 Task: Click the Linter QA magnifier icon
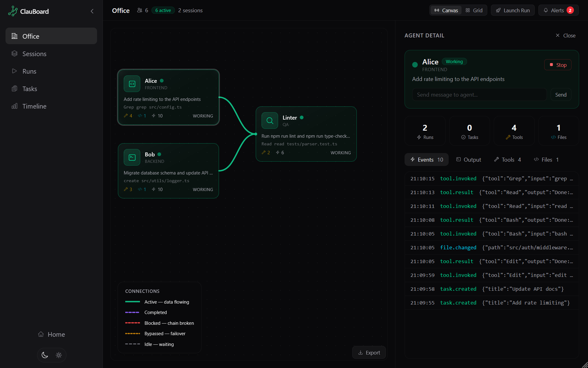[x=269, y=120]
